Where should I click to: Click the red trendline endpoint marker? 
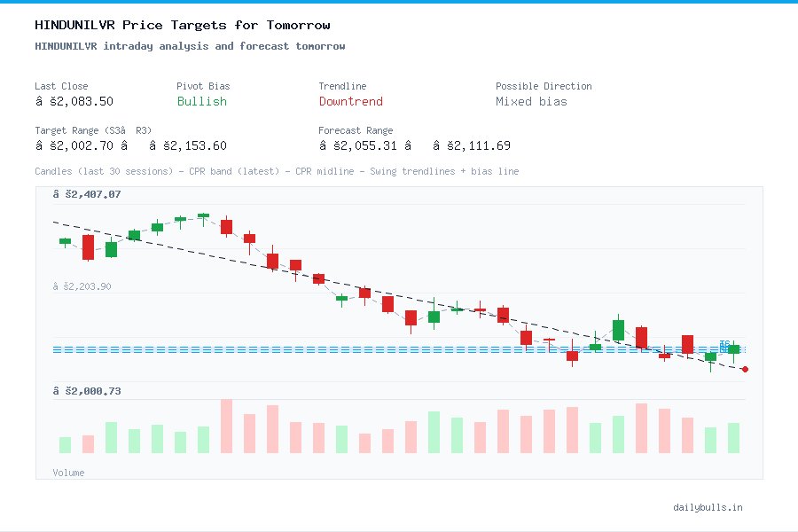point(745,369)
